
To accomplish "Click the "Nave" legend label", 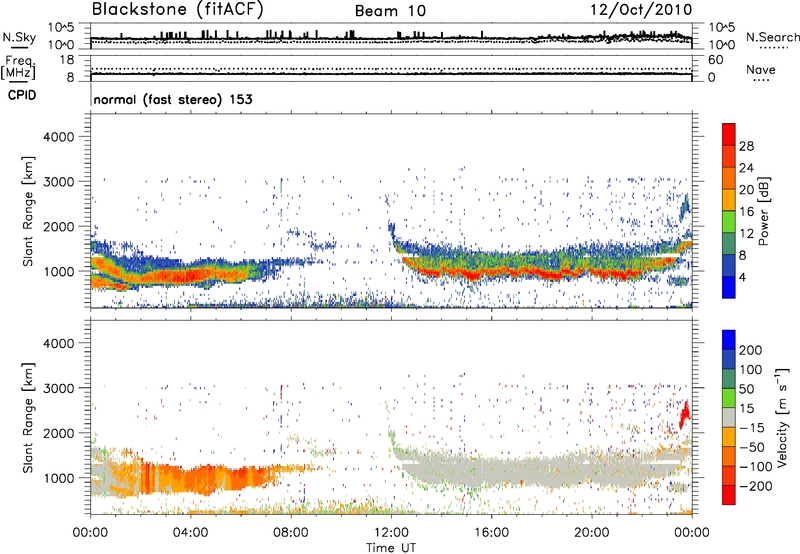I will tap(761, 69).
